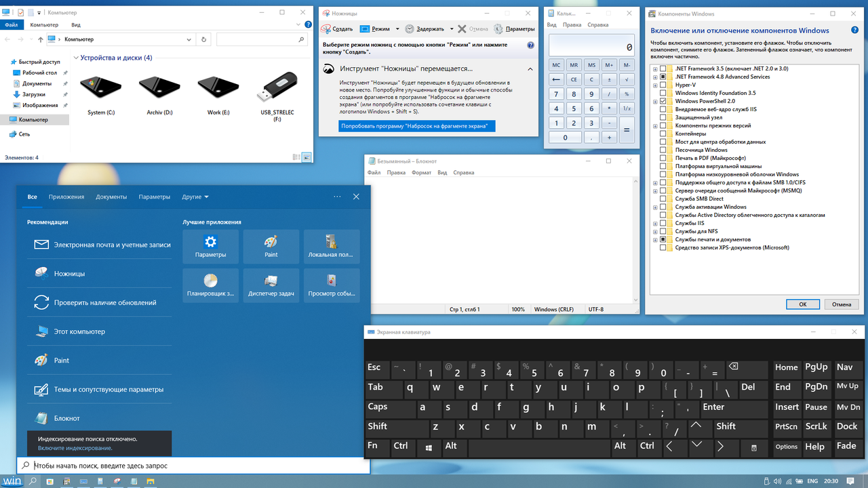868x488 pixels.
Task: Open Правка menu in calculator
Action: point(572,25)
